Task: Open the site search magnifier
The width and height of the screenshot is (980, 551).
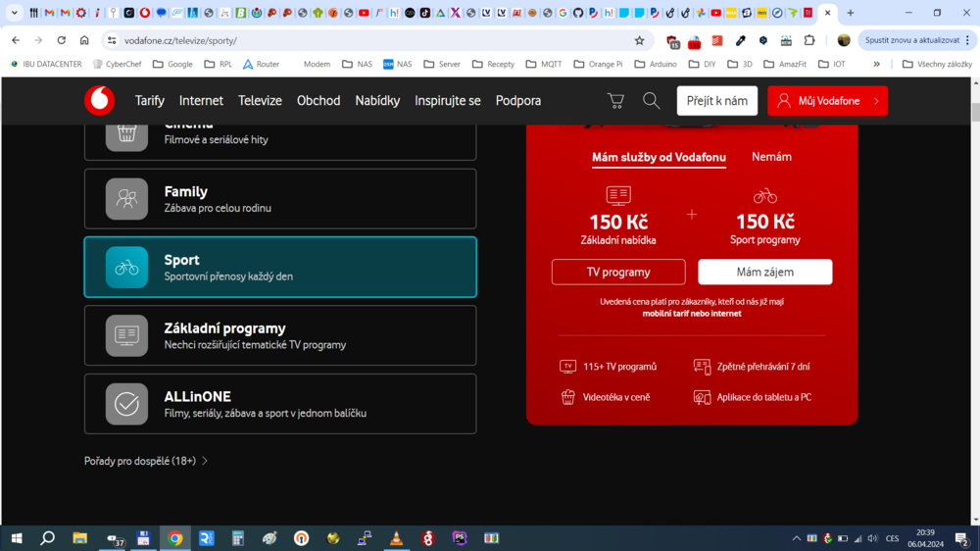Action: pyautogui.click(x=652, y=101)
